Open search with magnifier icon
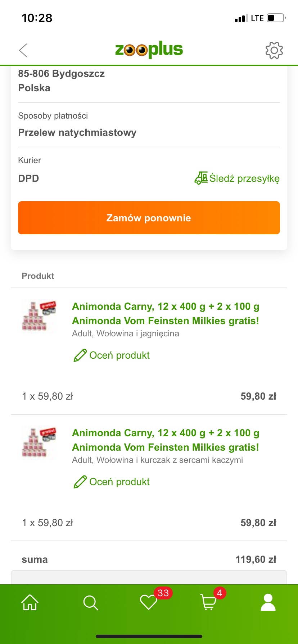 point(91,603)
